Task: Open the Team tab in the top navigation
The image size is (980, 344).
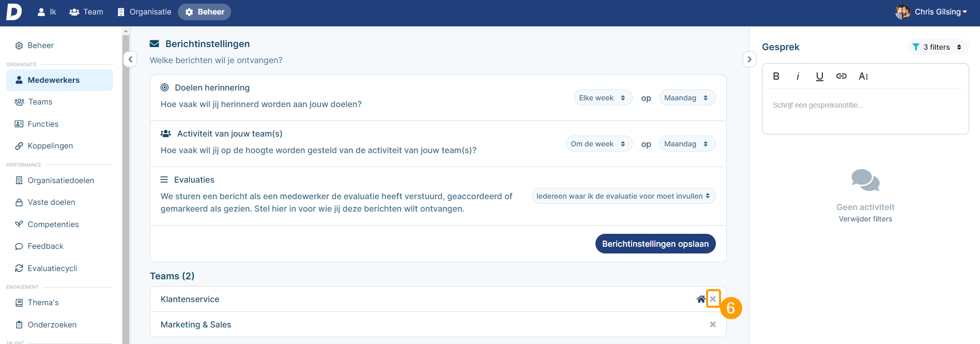Action: pyautogui.click(x=86, y=12)
